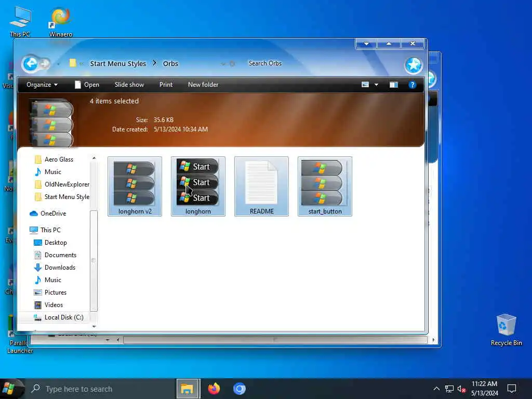Open the star Favorites orb button
The image size is (532, 399).
coord(413,65)
